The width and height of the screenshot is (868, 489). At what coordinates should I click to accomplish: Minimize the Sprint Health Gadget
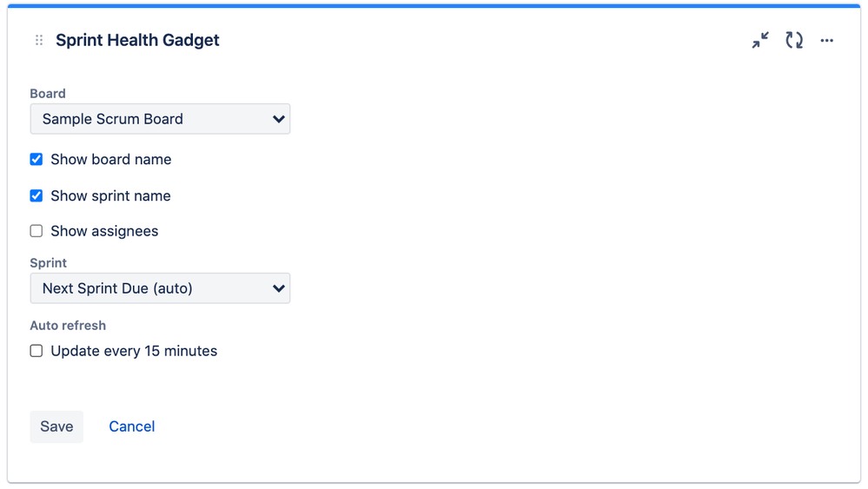point(760,40)
